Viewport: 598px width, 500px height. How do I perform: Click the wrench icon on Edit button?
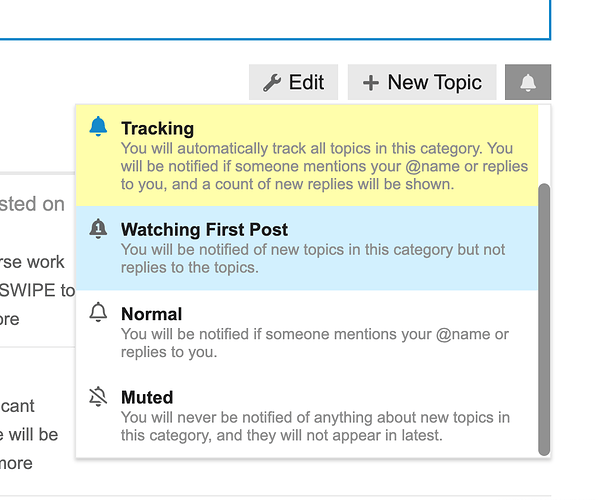(272, 83)
